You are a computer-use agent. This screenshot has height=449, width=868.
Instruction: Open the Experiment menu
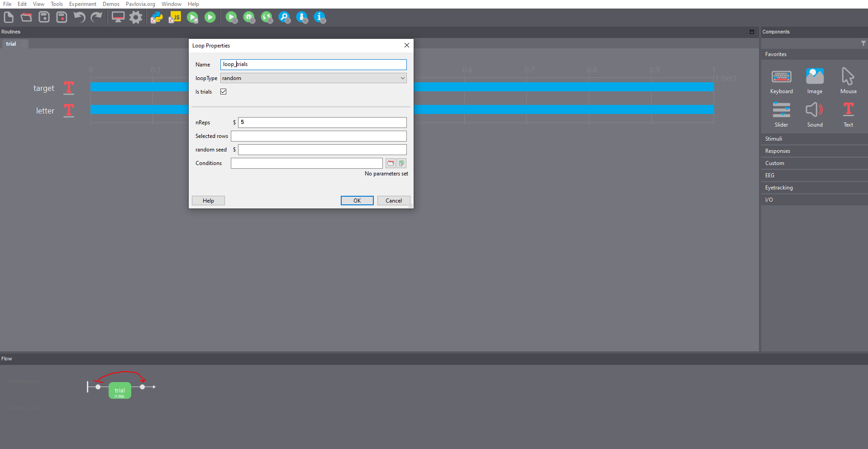[x=82, y=4]
